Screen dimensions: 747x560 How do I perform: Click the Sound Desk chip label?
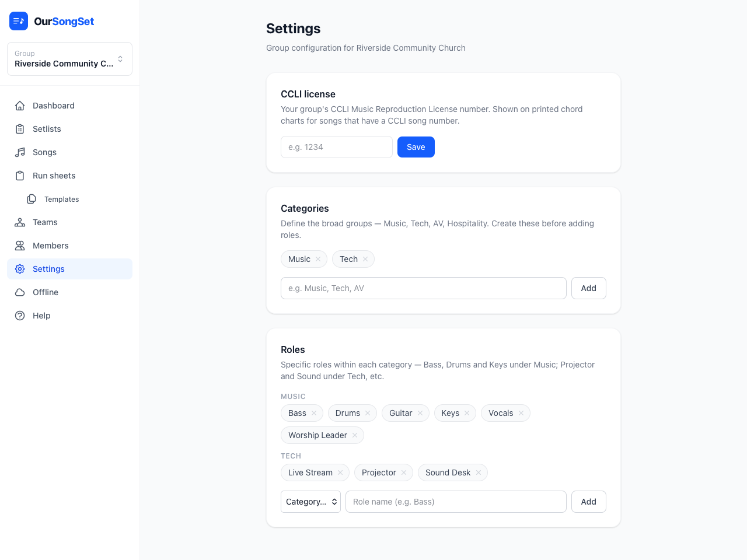[448, 473]
